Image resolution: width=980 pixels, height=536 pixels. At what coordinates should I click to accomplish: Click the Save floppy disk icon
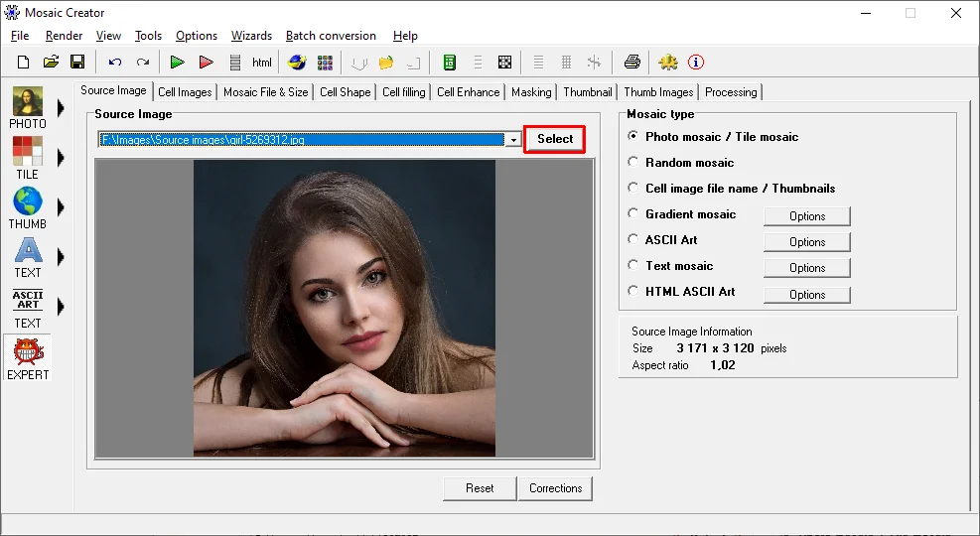tap(77, 62)
